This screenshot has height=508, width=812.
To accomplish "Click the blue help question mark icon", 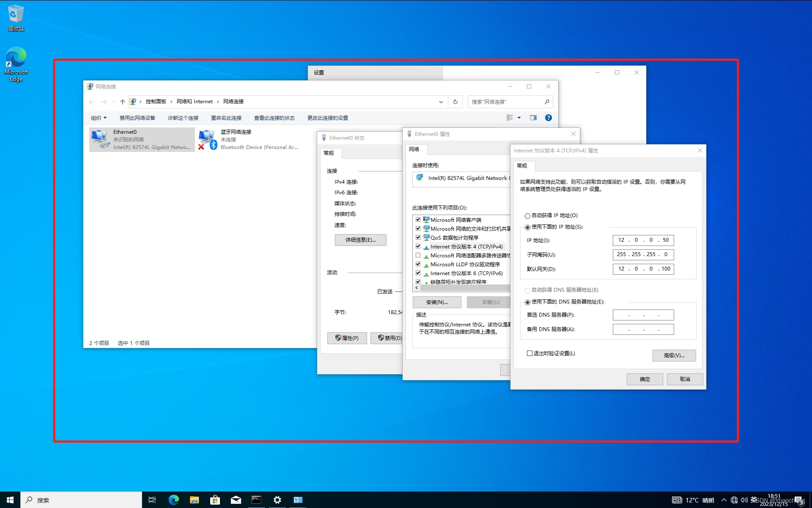I will [548, 118].
